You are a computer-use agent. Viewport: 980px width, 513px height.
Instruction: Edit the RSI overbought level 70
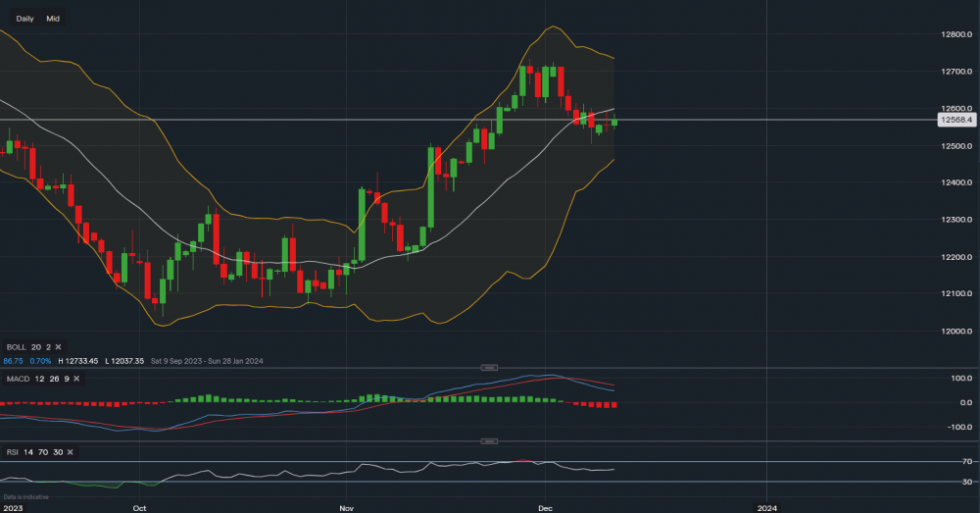pos(42,451)
